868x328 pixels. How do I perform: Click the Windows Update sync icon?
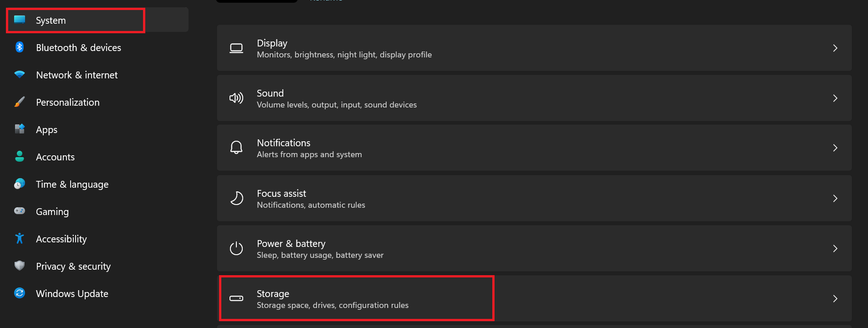(x=20, y=293)
